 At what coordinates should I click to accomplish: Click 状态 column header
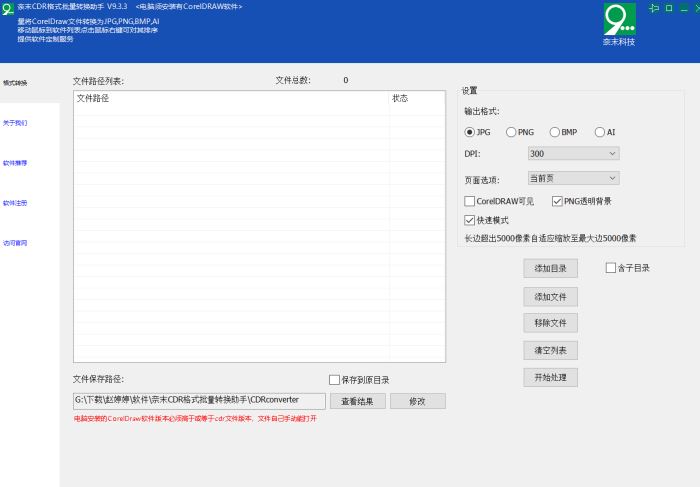417,98
